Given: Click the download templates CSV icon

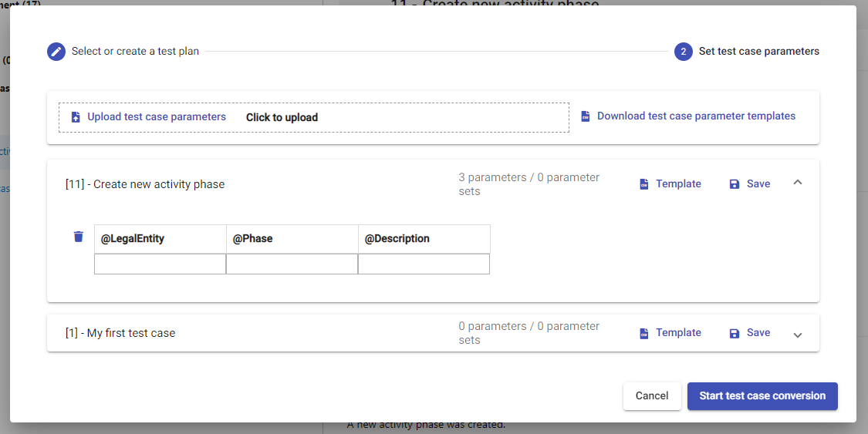Looking at the screenshot, I should pyautogui.click(x=586, y=116).
